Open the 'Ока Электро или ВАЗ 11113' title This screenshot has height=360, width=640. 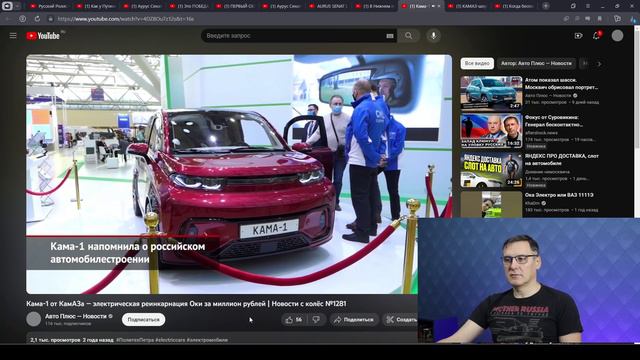559,195
